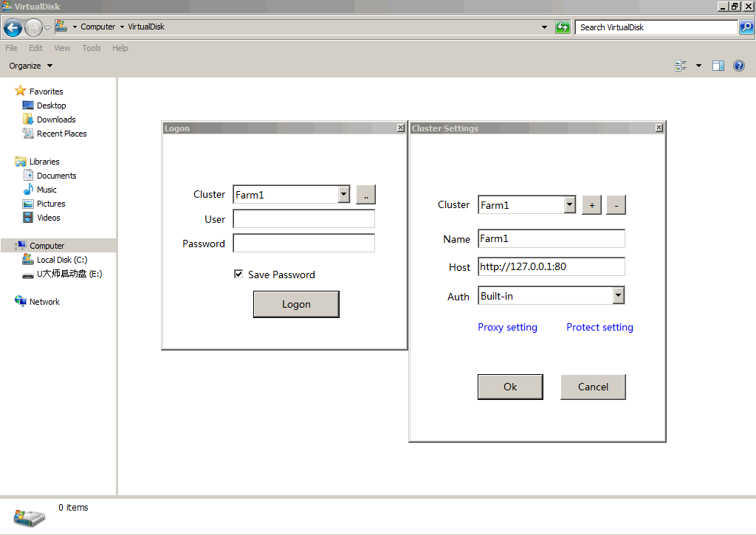This screenshot has width=756, height=535.
Task: Click the Protect setting link
Action: (599, 327)
